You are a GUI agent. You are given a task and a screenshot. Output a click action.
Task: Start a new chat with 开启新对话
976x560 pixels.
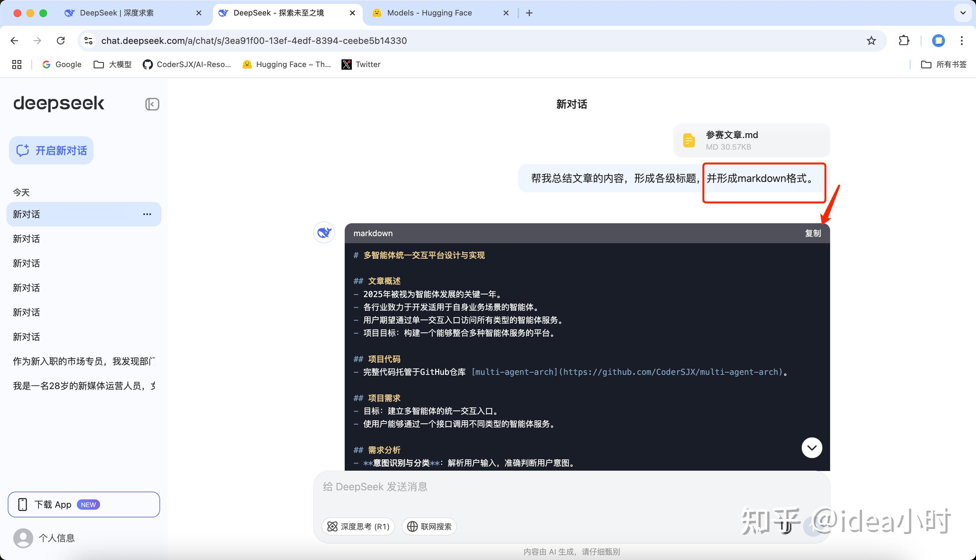point(52,150)
